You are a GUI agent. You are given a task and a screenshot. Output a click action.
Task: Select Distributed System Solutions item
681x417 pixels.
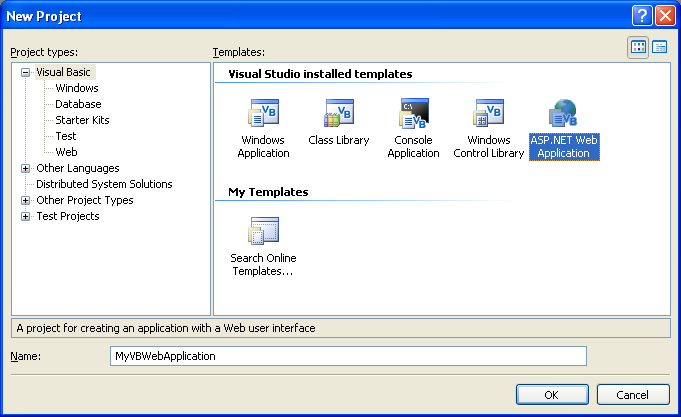[104, 184]
